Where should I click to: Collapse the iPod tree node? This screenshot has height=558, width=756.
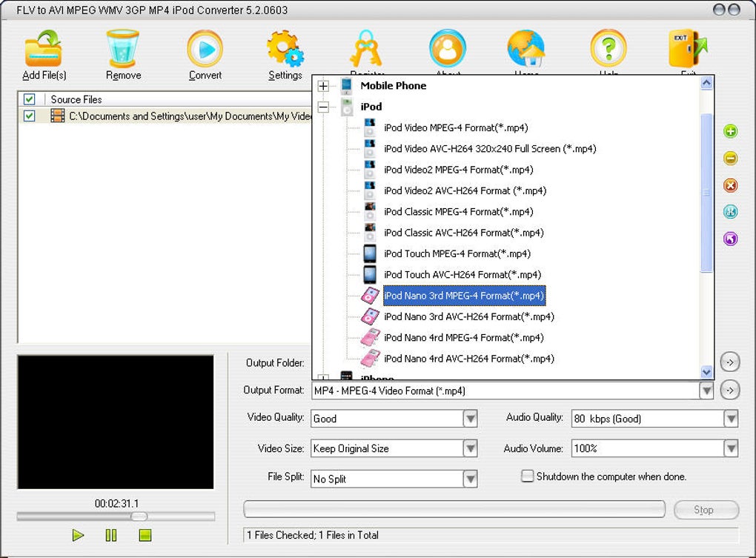click(323, 107)
